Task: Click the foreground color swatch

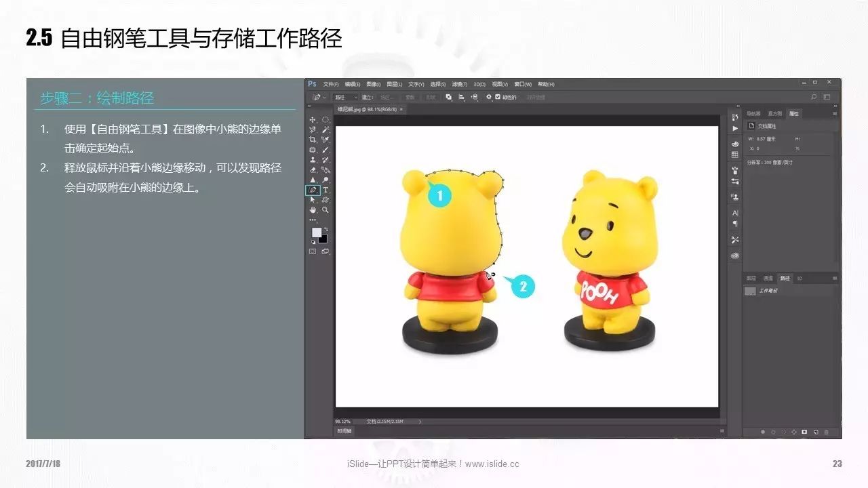Action: tap(316, 232)
